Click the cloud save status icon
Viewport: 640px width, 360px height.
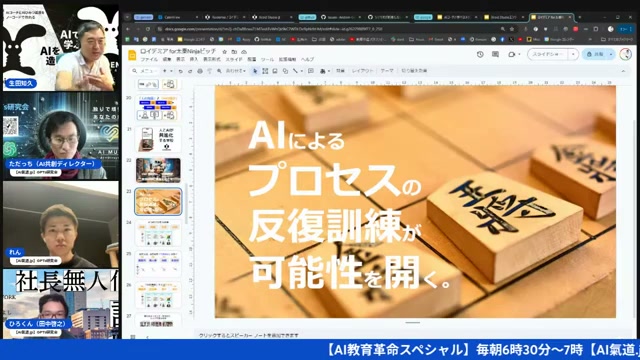pos(244,52)
